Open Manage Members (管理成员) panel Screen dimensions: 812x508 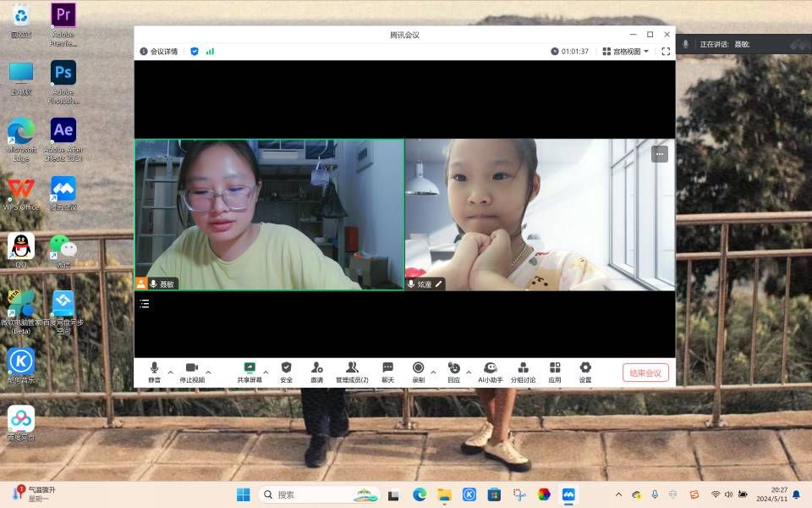(352, 372)
